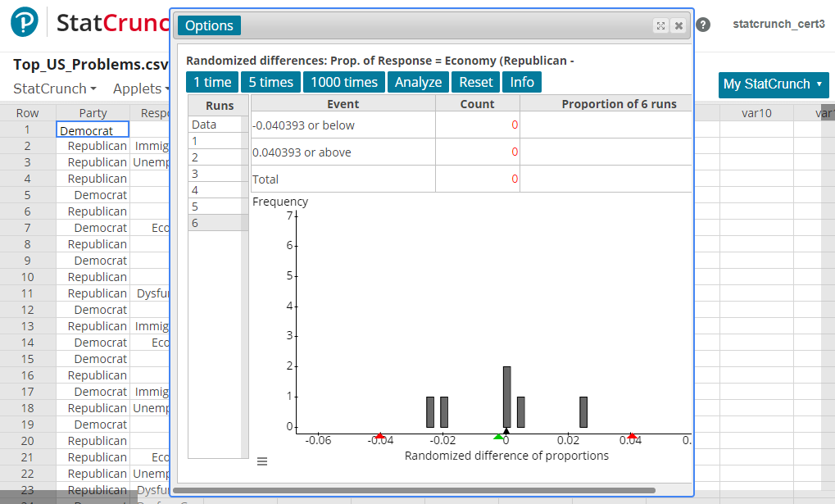Open the Applets menu
Viewport: 835px width, 504px height.
pyautogui.click(x=139, y=88)
